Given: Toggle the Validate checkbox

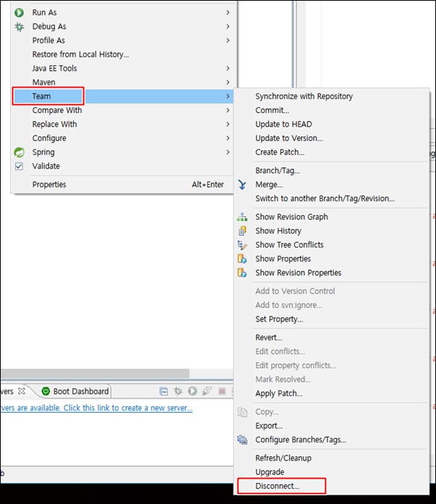Looking at the screenshot, I should pos(20,166).
